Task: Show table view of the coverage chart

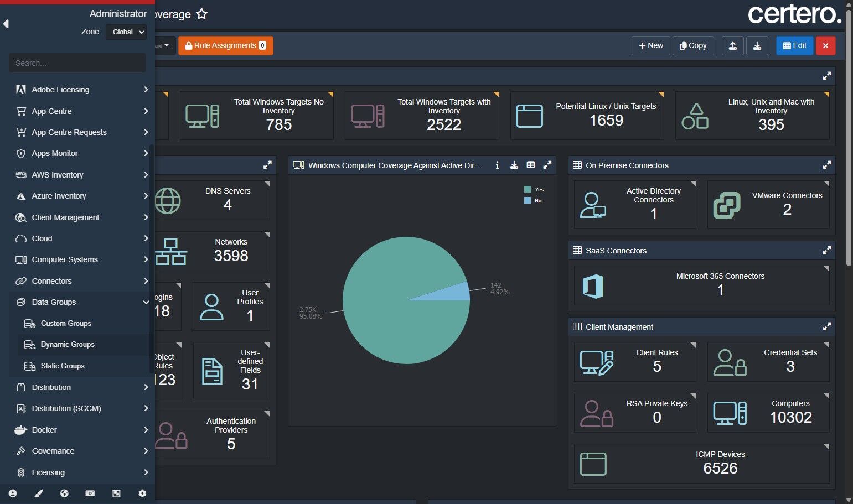Action: tap(531, 165)
